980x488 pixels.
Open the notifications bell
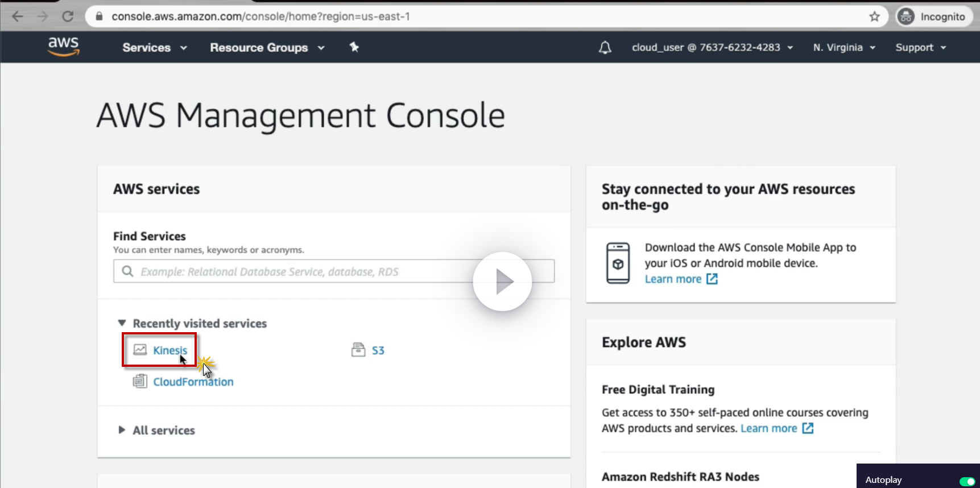[605, 48]
